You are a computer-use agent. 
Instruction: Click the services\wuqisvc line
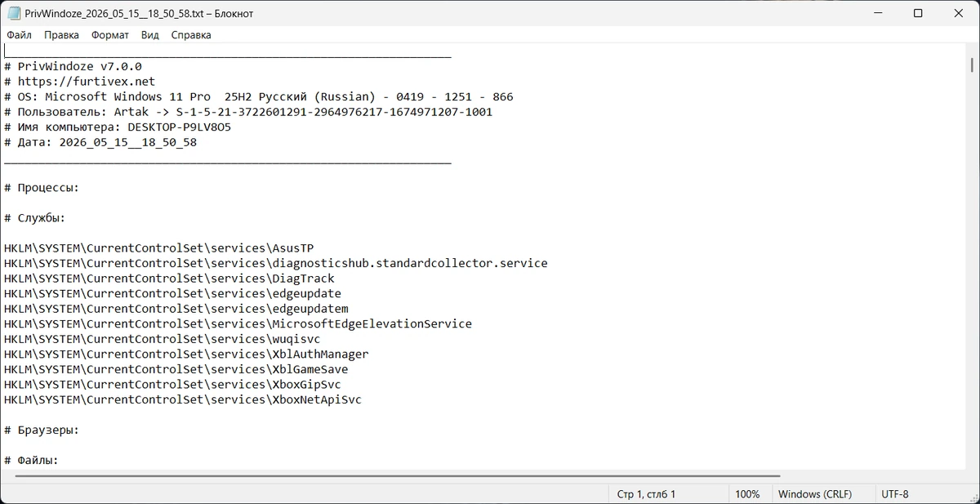pos(162,339)
